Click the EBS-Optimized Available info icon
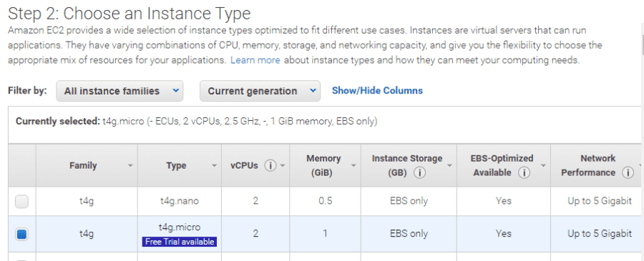 [x=523, y=173]
